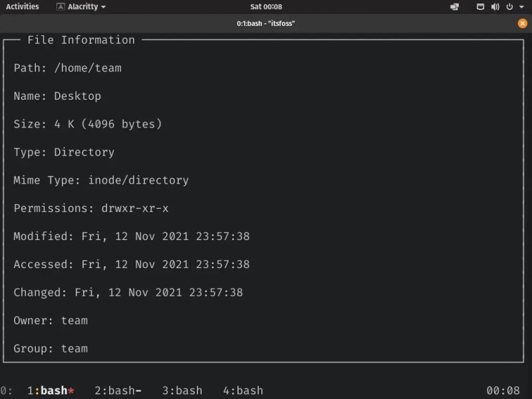Open the volume speaker icon
Viewport: 532px width, 399px height.
(495, 7)
